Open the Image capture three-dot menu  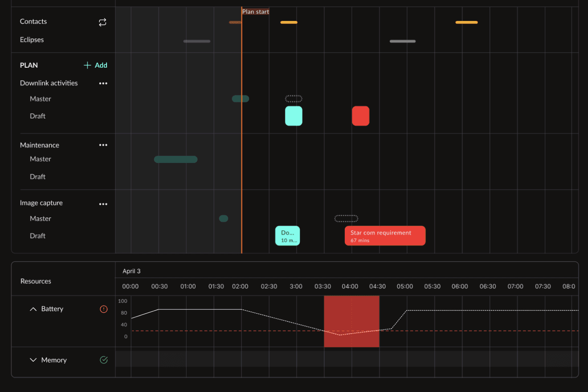pos(103,204)
